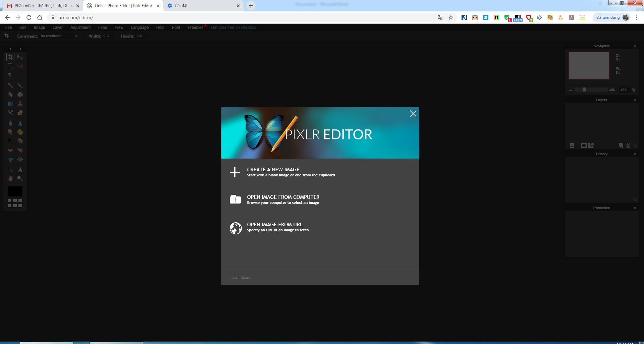This screenshot has width=644, height=344.
Task: Click the grid icon below the color swatch
Action: click(15, 203)
